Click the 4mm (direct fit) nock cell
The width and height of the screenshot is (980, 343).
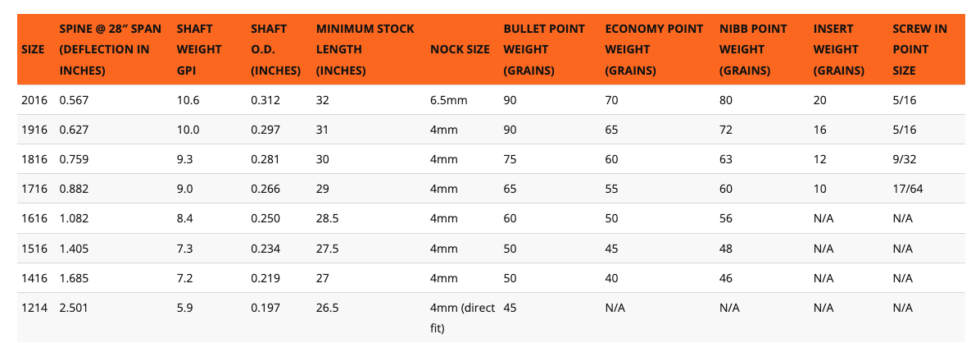(462, 318)
